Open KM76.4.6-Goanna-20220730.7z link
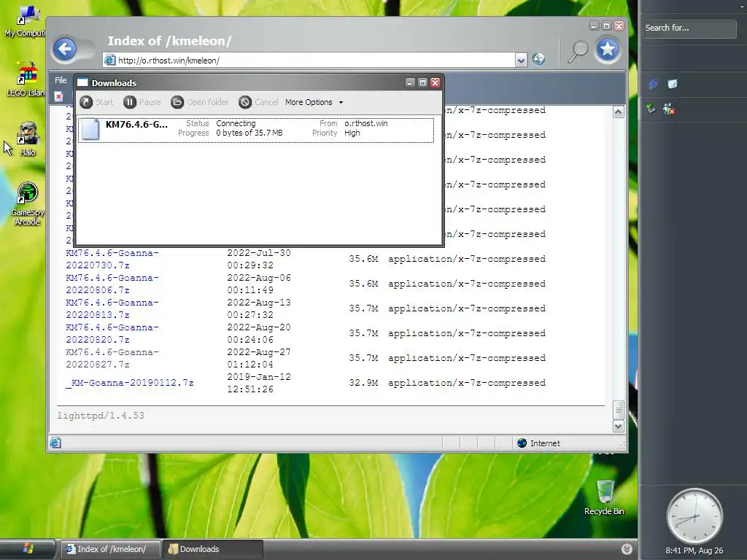Viewport: 747px width, 560px height. pos(112,259)
